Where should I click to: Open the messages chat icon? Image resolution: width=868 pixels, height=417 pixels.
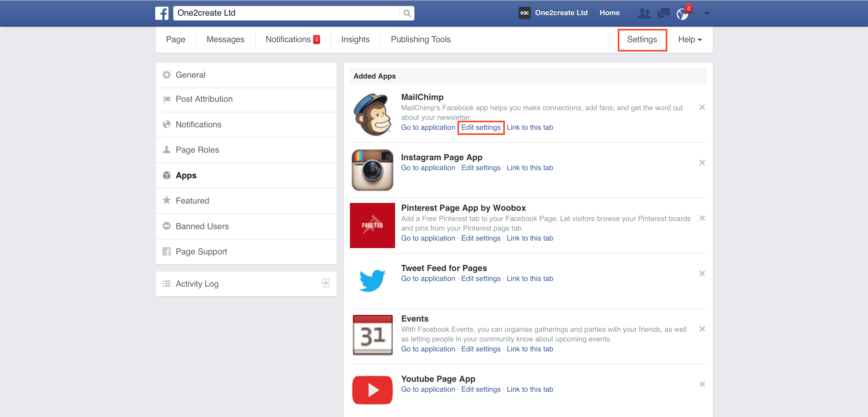click(x=663, y=14)
